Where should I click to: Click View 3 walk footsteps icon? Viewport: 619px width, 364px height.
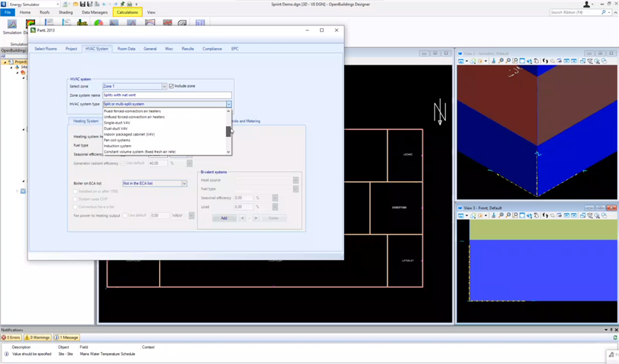tap(545, 215)
